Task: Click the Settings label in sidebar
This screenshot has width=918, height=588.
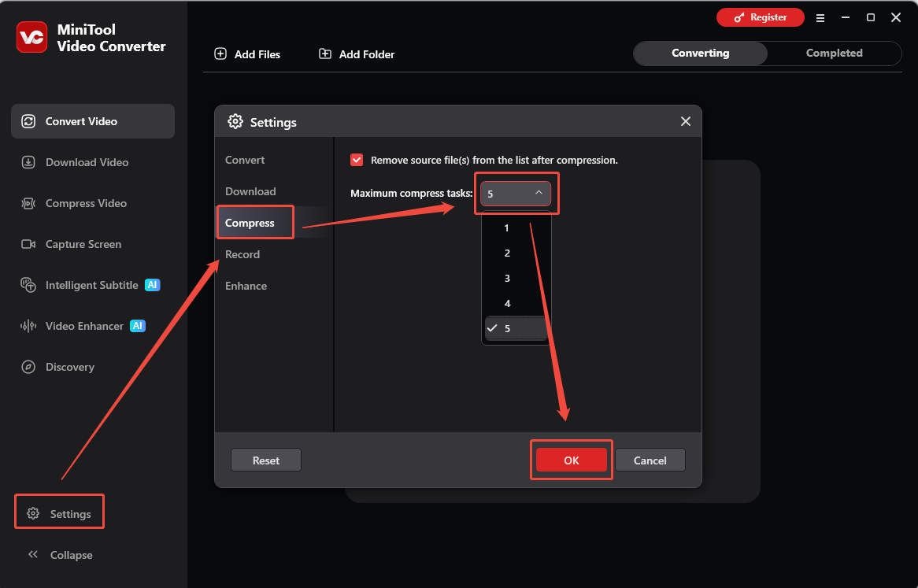Action: [x=70, y=514]
